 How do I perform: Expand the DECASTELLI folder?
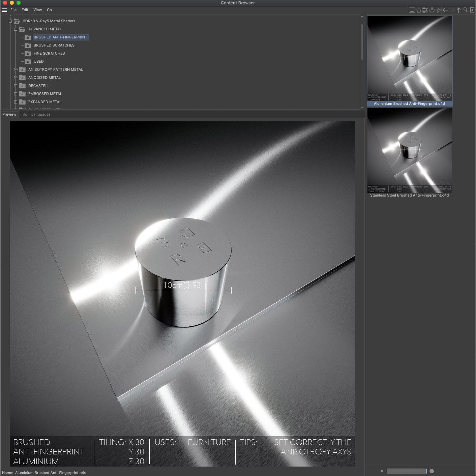16,86
